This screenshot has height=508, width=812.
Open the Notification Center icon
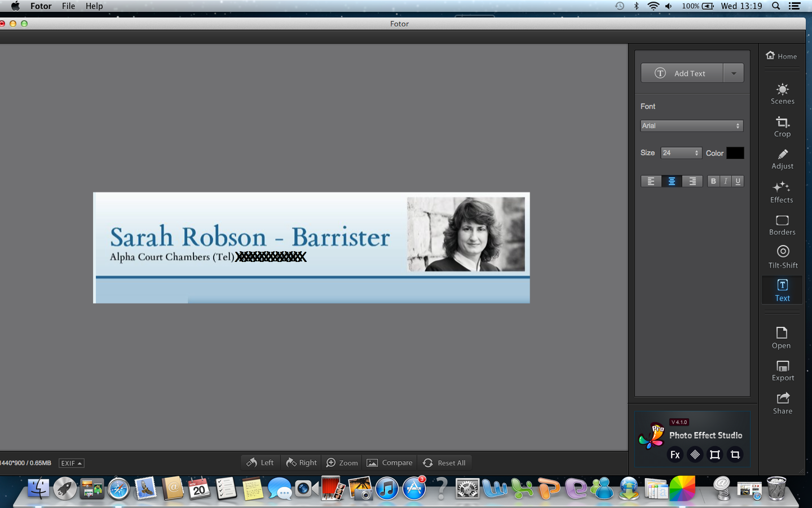coord(795,6)
